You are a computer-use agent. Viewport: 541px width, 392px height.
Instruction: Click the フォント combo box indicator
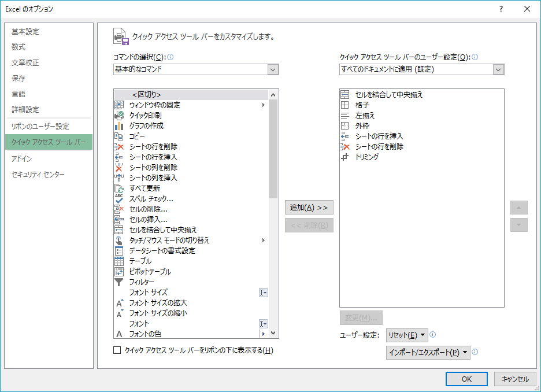click(263, 324)
